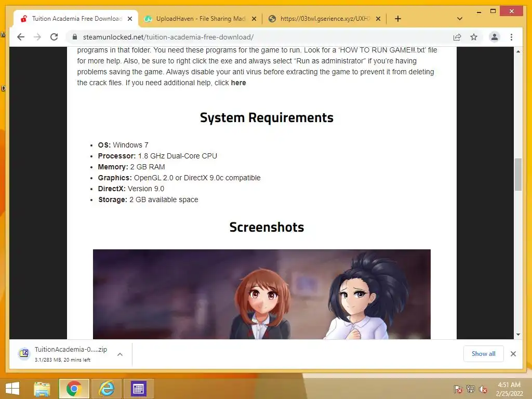Click the 'Storage: 2 GB available space' line
The image size is (532, 399).
[148, 200]
